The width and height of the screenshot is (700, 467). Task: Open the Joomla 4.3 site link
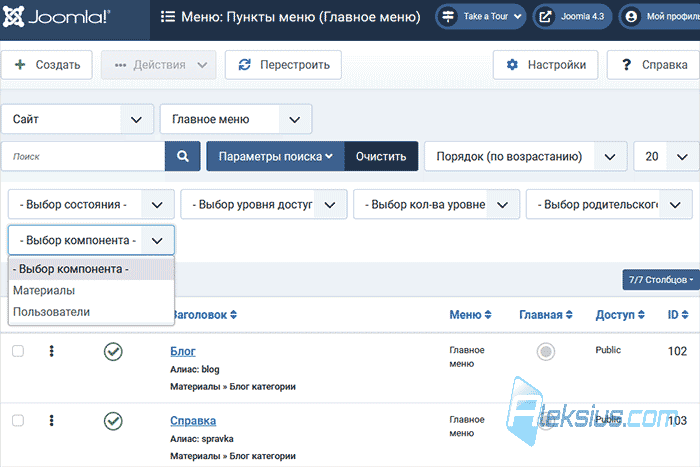coord(573,17)
